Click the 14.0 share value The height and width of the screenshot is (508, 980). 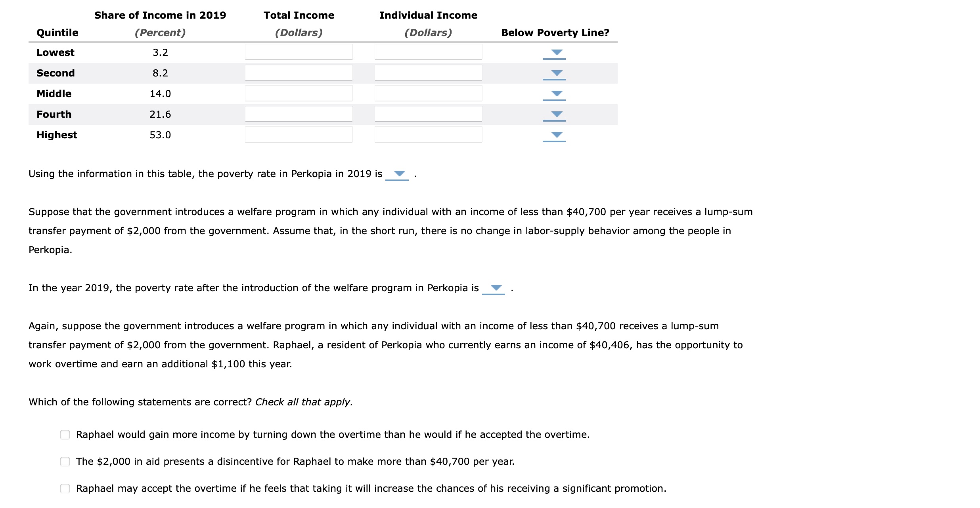point(160,94)
